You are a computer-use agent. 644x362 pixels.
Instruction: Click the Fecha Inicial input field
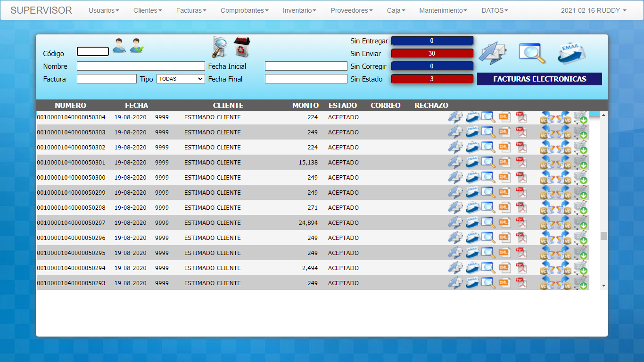tap(306, 66)
